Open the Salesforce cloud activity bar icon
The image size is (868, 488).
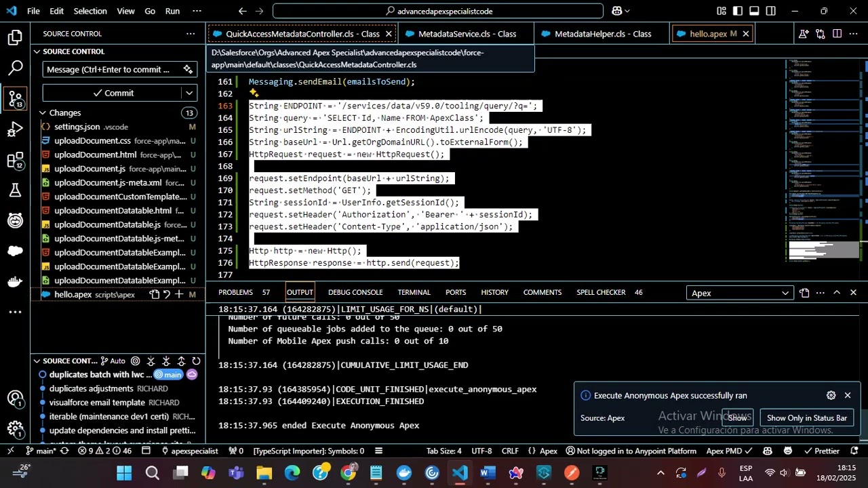[15, 251]
